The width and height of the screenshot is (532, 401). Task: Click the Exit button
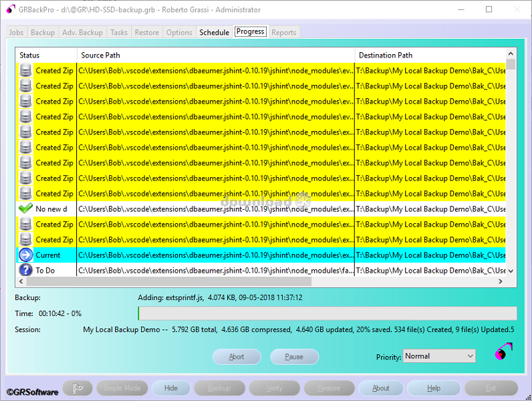click(491, 388)
